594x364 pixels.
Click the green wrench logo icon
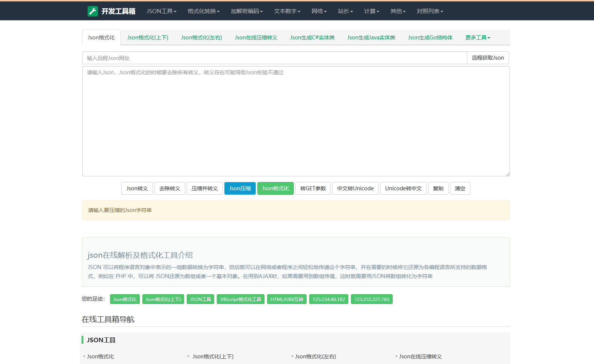click(93, 11)
